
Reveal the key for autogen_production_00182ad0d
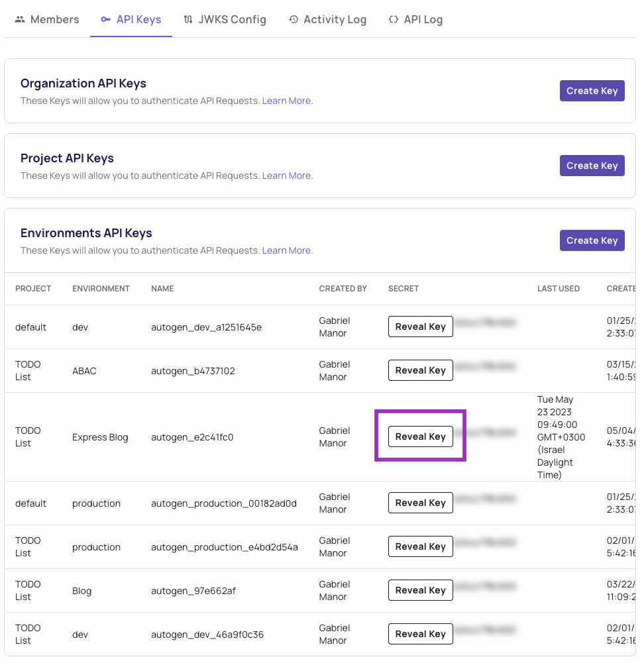(x=420, y=502)
